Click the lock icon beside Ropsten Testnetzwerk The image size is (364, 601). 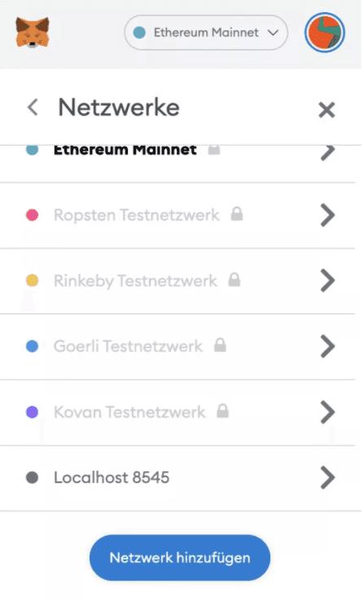[237, 214]
